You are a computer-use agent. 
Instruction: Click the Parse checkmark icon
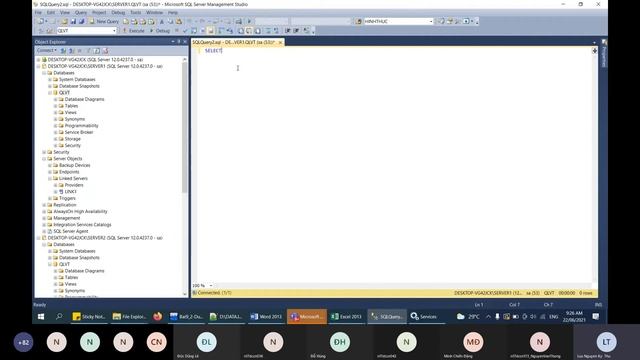pos(185,31)
